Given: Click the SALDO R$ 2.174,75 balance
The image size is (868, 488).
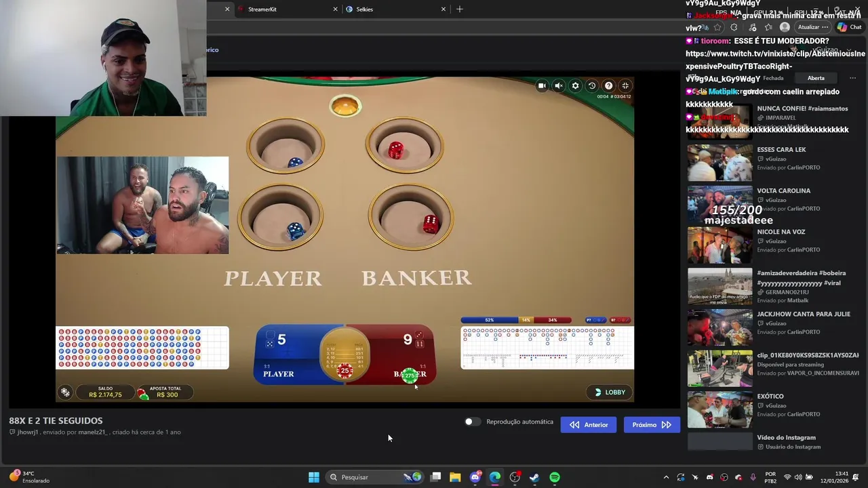Looking at the screenshot, I should 105,392.
